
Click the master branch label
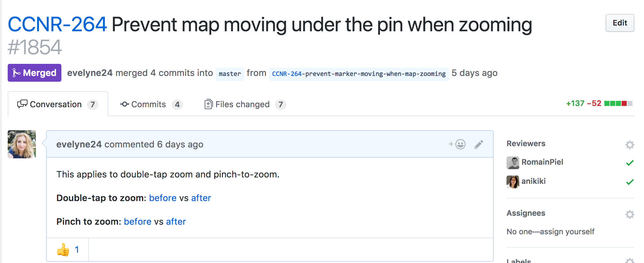tap(230, 74)
